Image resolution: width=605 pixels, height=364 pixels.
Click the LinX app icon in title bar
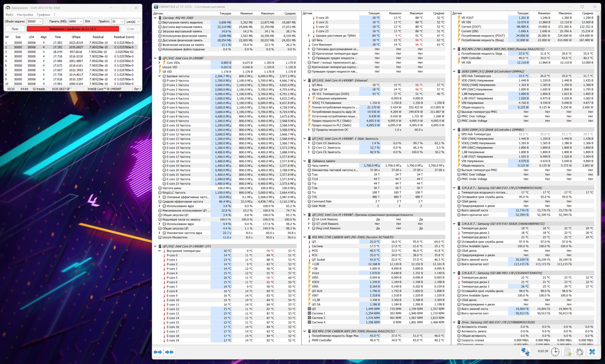point(8,8)
